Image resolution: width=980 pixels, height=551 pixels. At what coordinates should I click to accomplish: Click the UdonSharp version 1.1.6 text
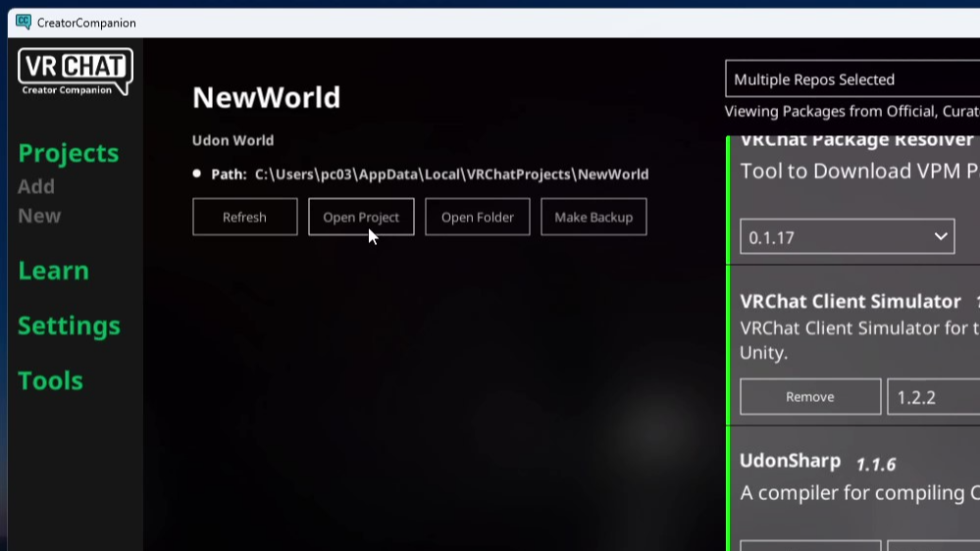tap(876, 464)
